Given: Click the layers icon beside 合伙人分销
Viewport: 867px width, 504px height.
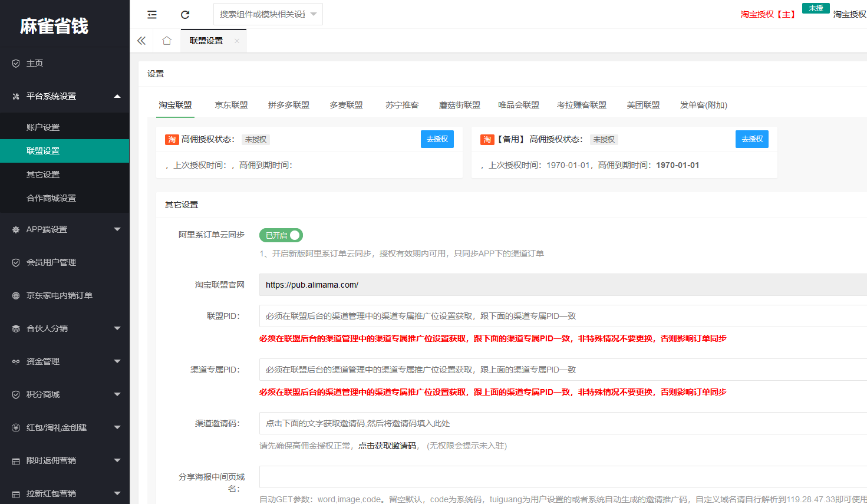Looking at the screenshot, I should pos(16,328).
